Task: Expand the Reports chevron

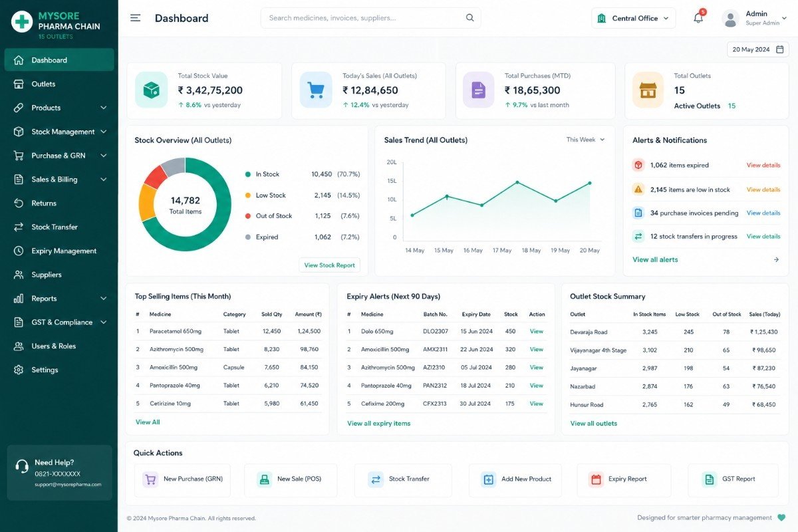Action: pos(104,299)
